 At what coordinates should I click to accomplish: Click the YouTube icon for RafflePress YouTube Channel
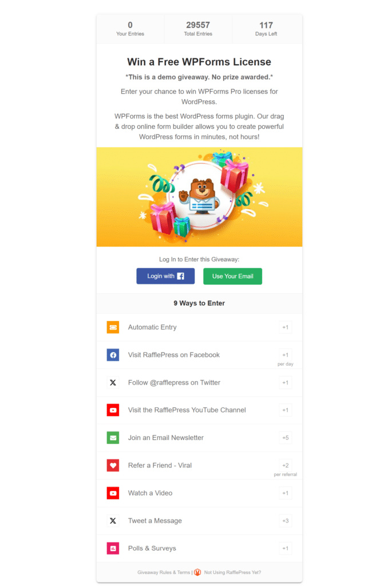pyautogui.click(x=113, y=410)
